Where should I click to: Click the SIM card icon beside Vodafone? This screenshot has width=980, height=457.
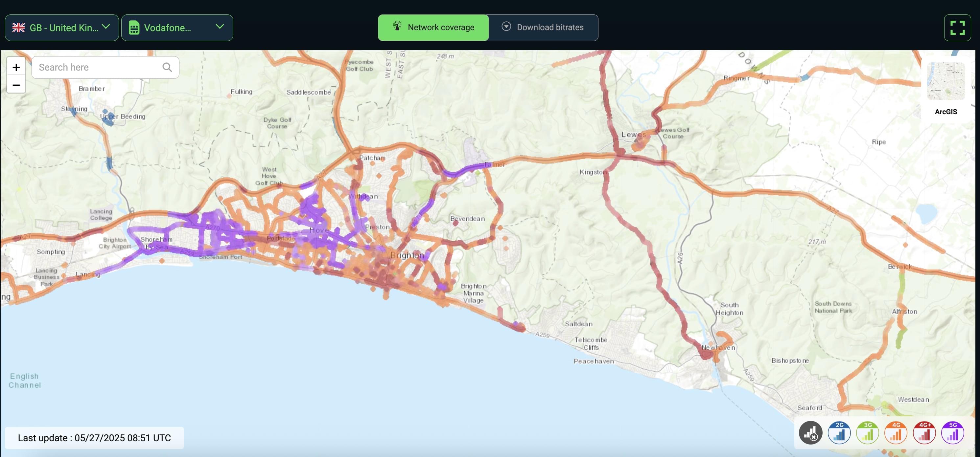(x=134, y=28)
